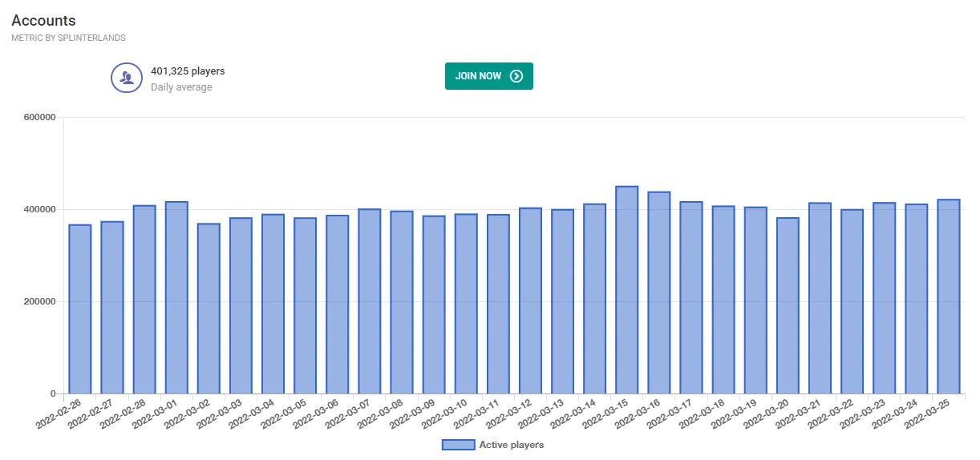Click the 600000 y-axis label
This screenshot has height=460, width=980.
point(40,118)
